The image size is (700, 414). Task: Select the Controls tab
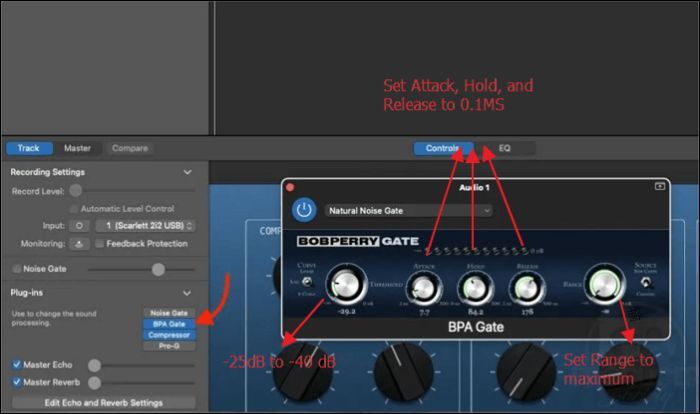click(x=443, y=148)
